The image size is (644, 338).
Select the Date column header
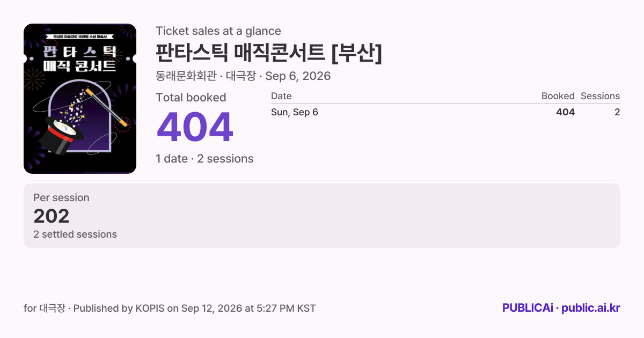tap(281, 96)
